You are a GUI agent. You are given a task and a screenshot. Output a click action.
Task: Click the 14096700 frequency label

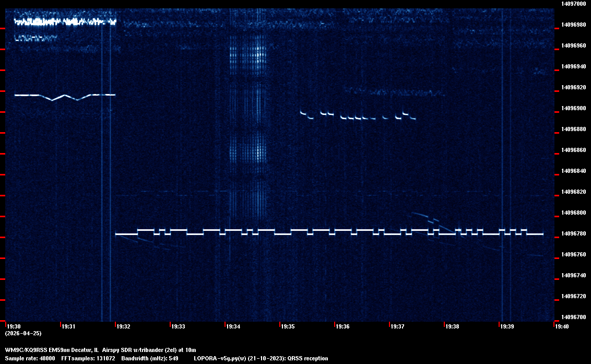pos(574,317)
